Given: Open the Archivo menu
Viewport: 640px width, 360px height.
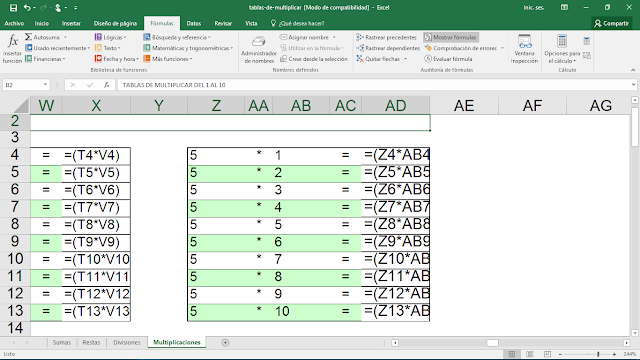Looking at the screenshot, I should pyautogui.click(x=14, y=23).
